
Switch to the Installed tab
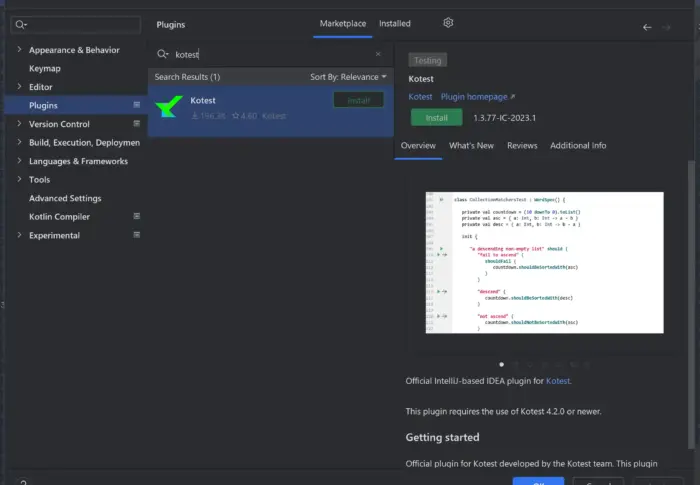pyautogui.click(x=395, y=24)
